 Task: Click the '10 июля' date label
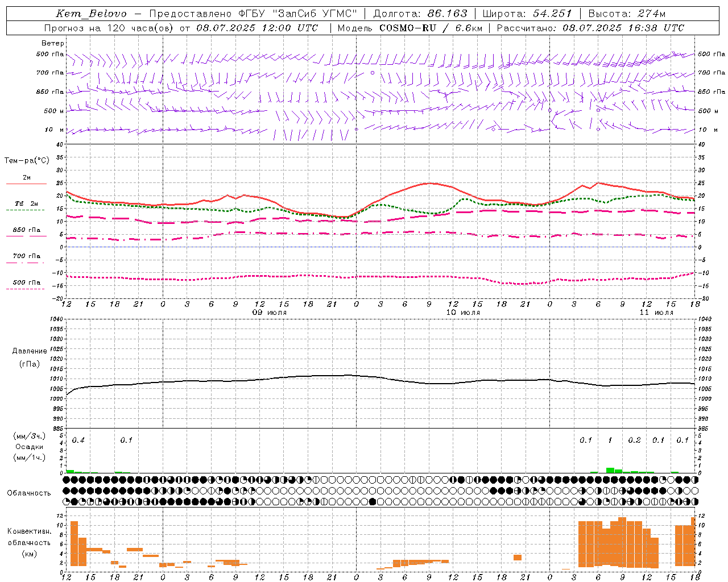[463, 313]
